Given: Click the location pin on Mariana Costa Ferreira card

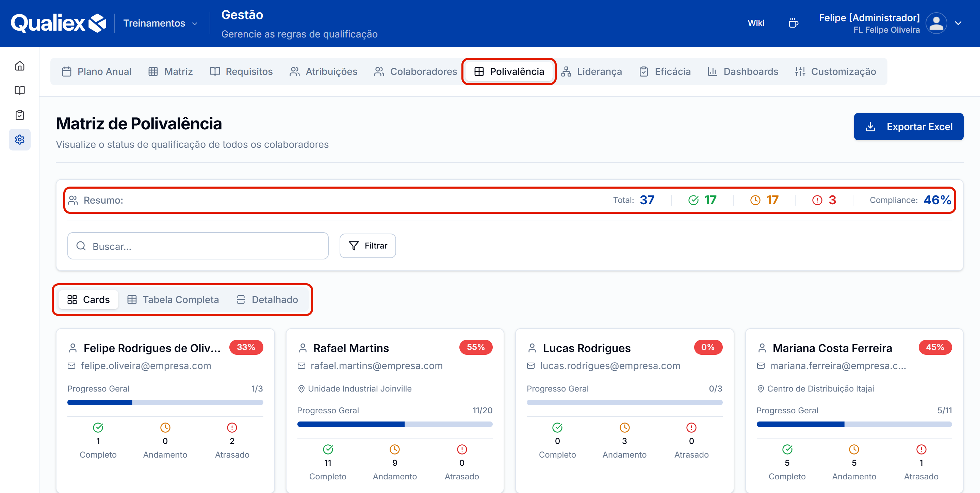Looking at the screenshot, I should (761, 389).
